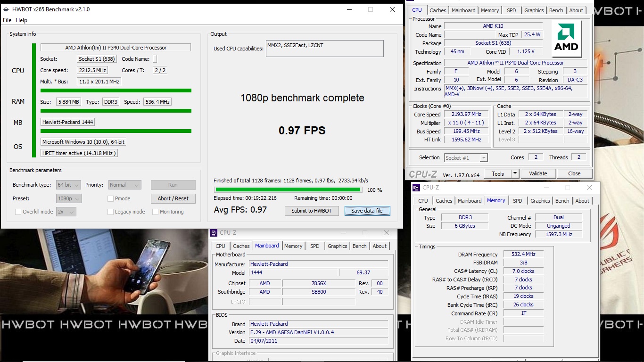Screen dimensions: 644x362
Task: Select Caches tab in Mainboard CPU-Z window
Action: [241, 246]
